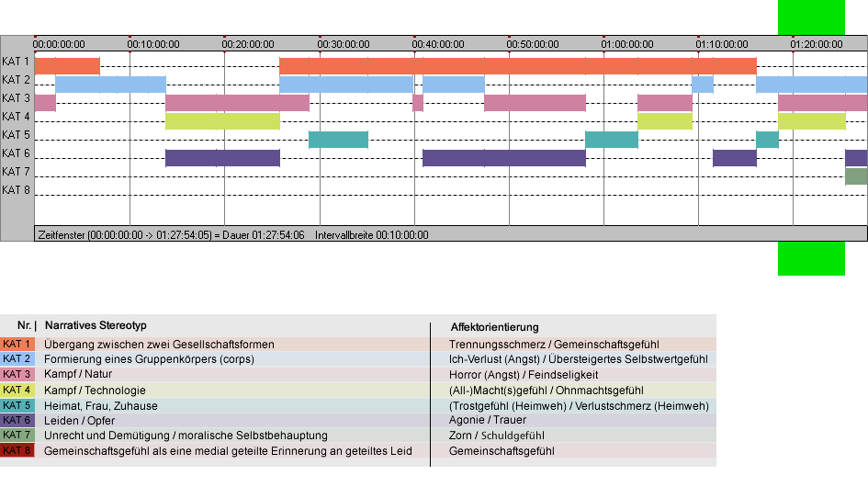Select 'Leiden / Opfer' legend text
The image size is (868, 487).
(80, 421)
